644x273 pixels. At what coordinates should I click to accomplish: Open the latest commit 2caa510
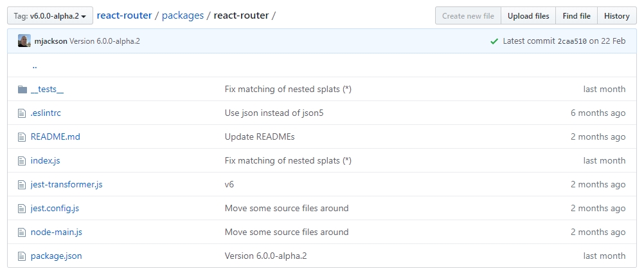click(572, 41)
